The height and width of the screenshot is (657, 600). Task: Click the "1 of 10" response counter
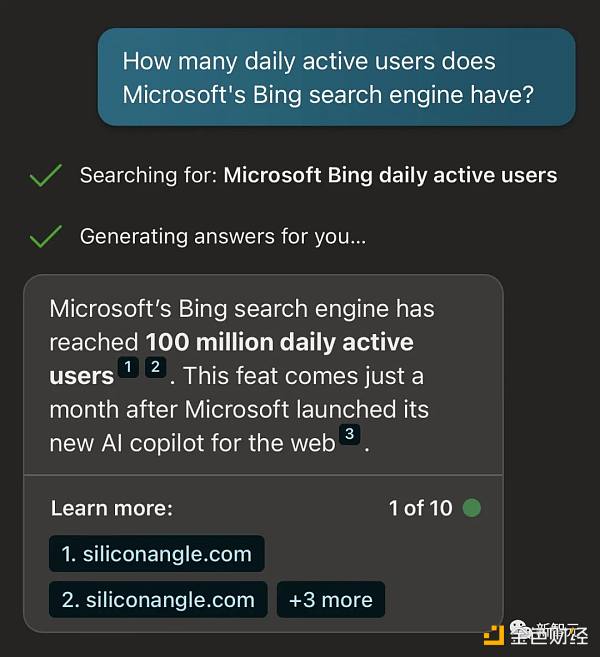click(420, 508)
